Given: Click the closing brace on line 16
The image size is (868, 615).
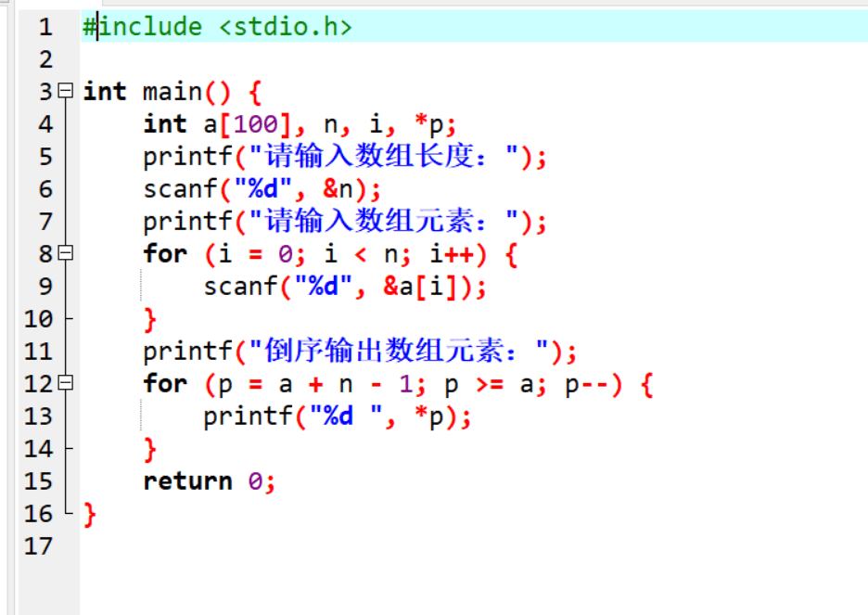Looking at the screenshot, I should 90,514.
